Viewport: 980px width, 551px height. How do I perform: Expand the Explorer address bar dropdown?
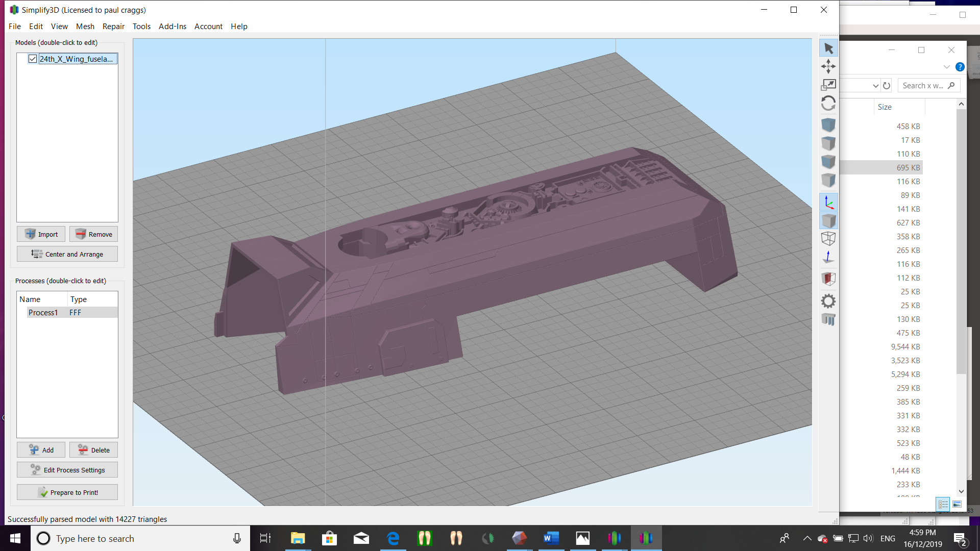click(875, 86)
